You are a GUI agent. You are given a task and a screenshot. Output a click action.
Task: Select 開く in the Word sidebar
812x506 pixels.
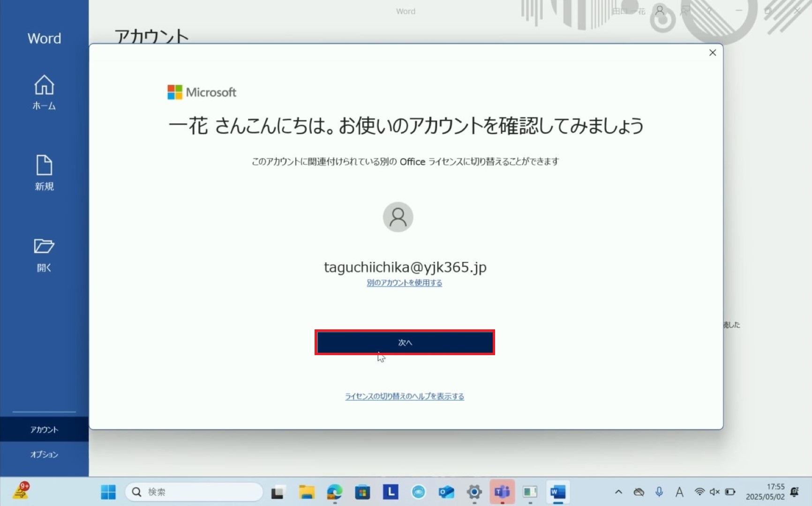click(44, 255)
